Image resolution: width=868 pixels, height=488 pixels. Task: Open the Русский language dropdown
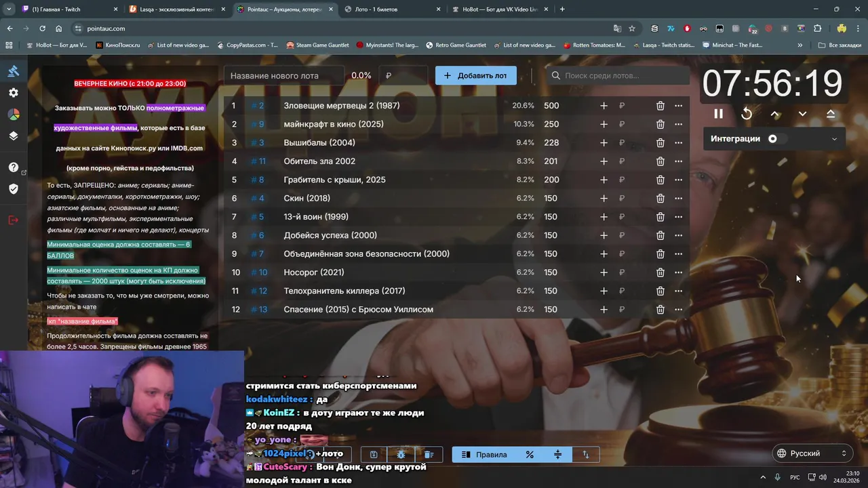812,453
